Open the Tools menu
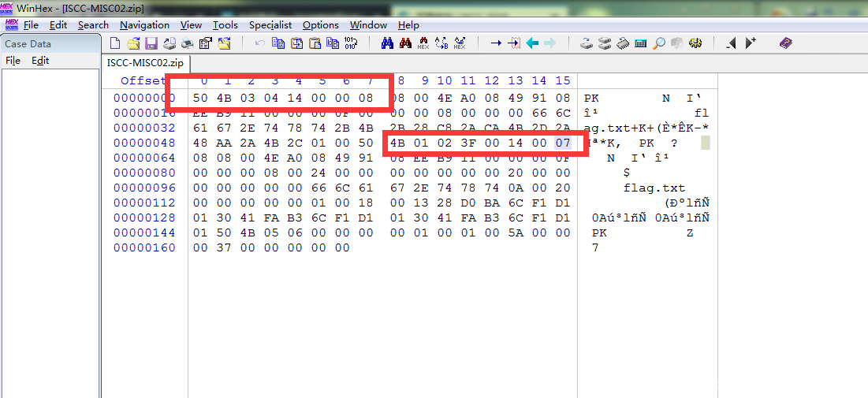 [x=225, y=25]
